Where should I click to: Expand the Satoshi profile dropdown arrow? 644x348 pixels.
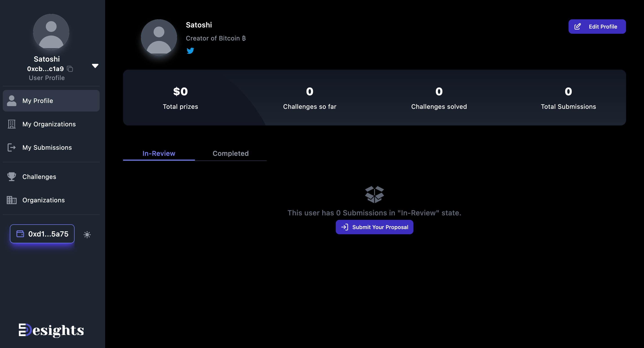[95, 66]
